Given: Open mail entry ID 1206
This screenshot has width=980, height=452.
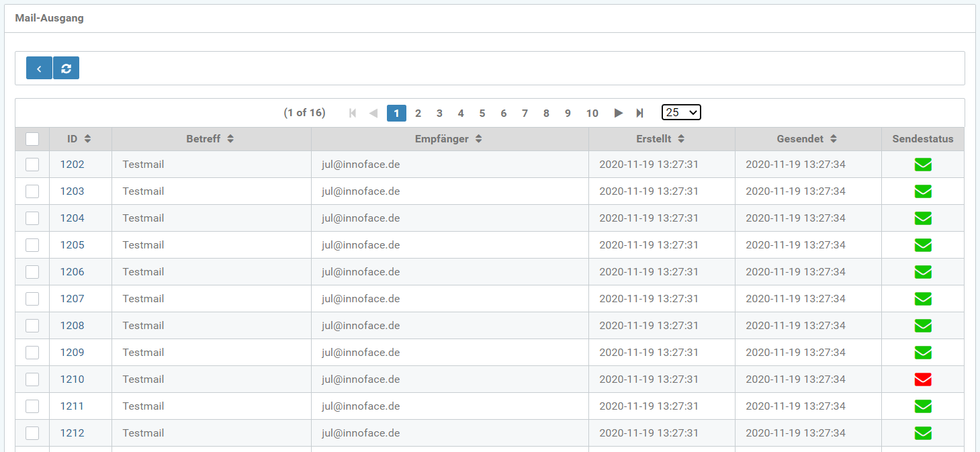Looking at the screenshot, I should pos(73,272).
